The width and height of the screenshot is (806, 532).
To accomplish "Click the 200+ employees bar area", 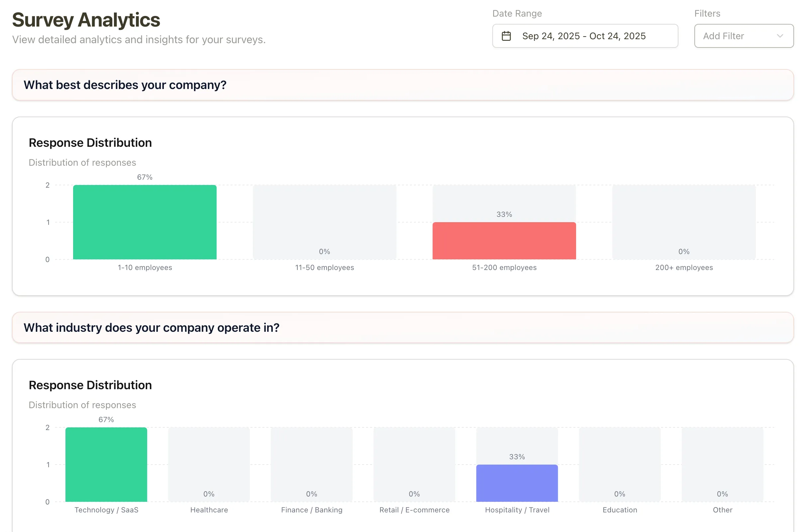I will [683, 222].
